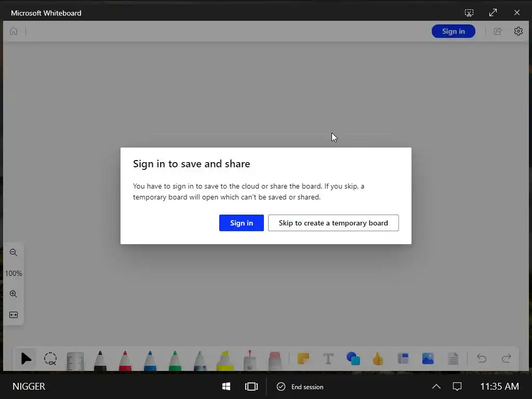Screen dimensions: 532x399
Task: Select the blue pen
Action: coord(150,361)
